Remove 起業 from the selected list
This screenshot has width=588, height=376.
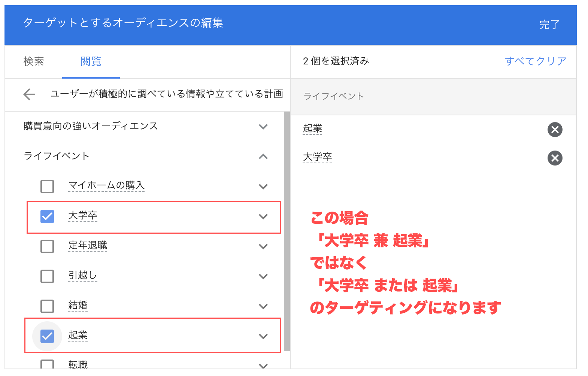coord(555,130)
